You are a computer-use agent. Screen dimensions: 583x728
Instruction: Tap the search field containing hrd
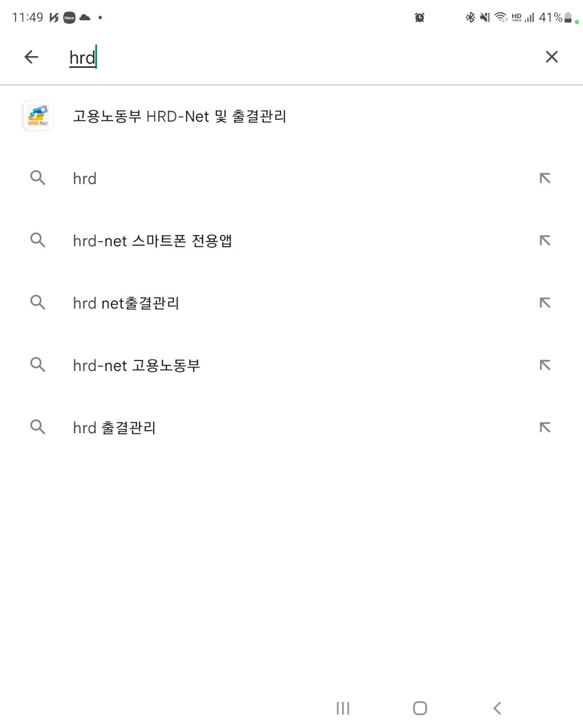click(298, 57)
